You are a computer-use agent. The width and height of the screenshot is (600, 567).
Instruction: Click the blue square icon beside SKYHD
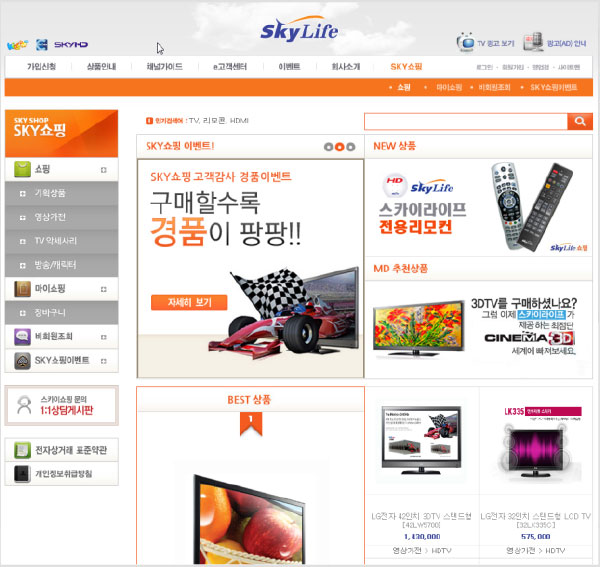point(42,44)
